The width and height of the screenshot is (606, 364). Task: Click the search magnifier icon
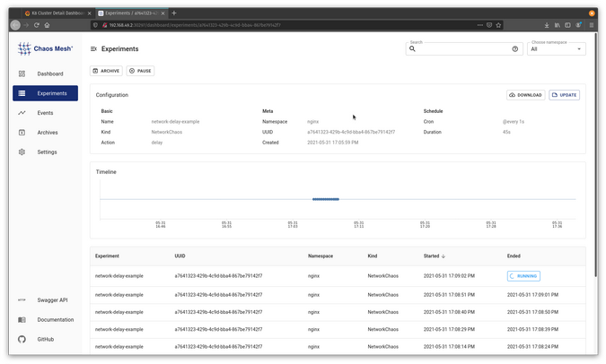coord(412,49)
